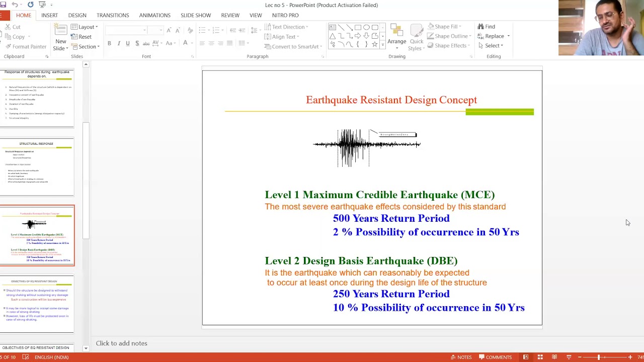Click the Quick Styles button
This screenshot has height=362, width=644.
417,37
